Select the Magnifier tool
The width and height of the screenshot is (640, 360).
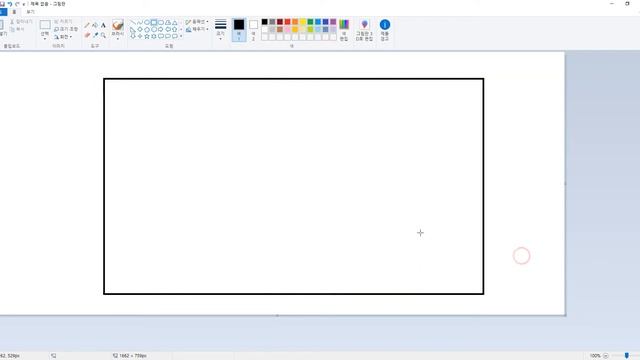[103, 35]
